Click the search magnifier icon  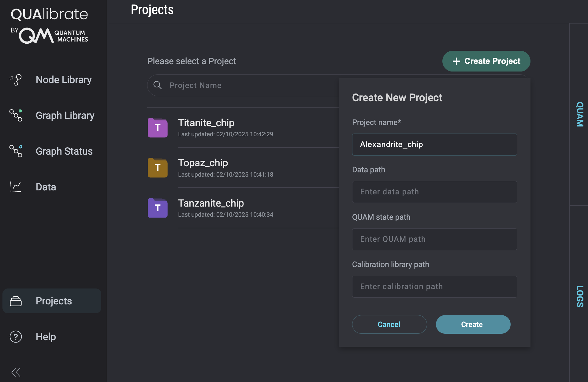pyautogui.click(x=158, y=85)
